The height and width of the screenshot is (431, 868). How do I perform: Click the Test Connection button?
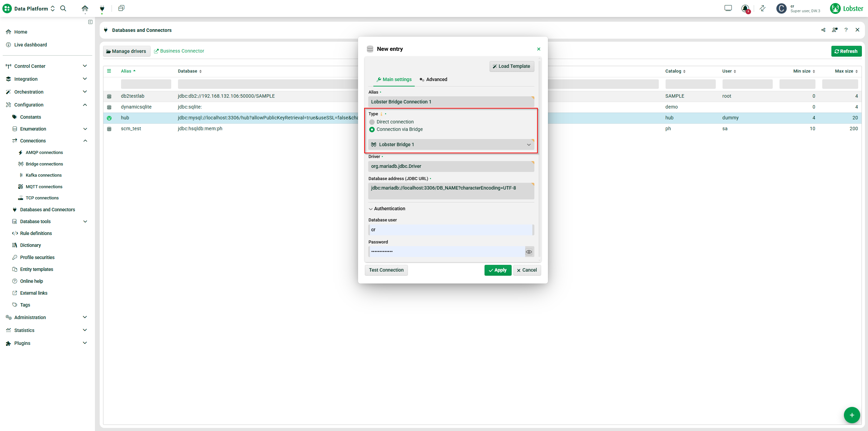point(386,270)
